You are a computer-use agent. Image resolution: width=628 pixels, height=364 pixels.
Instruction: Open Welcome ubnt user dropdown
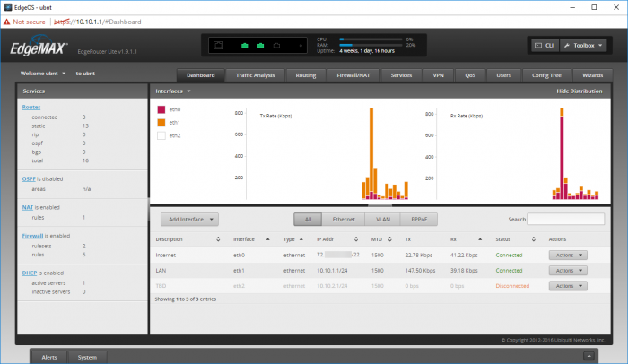click(43, 74)
